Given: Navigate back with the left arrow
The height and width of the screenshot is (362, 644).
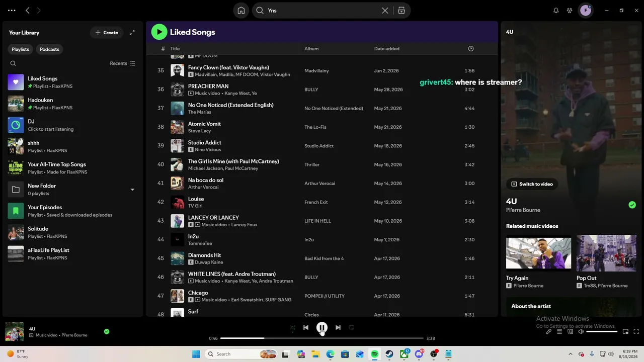Looking at the screenshot, I should click(28, 11).
